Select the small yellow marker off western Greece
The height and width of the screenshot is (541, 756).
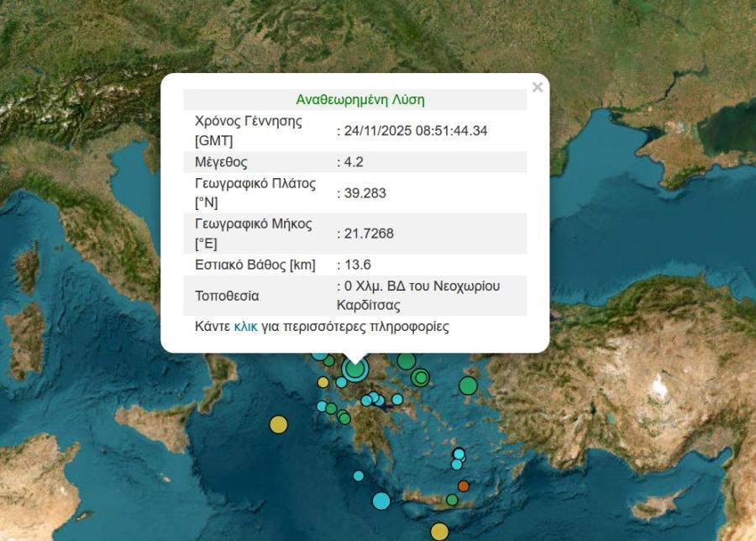(x=323, y=382)
